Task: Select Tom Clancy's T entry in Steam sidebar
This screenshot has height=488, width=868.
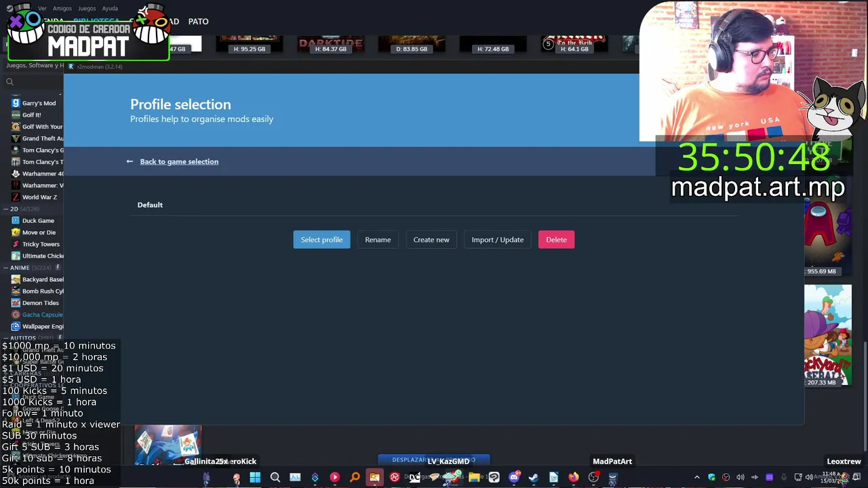Action: 39,162
